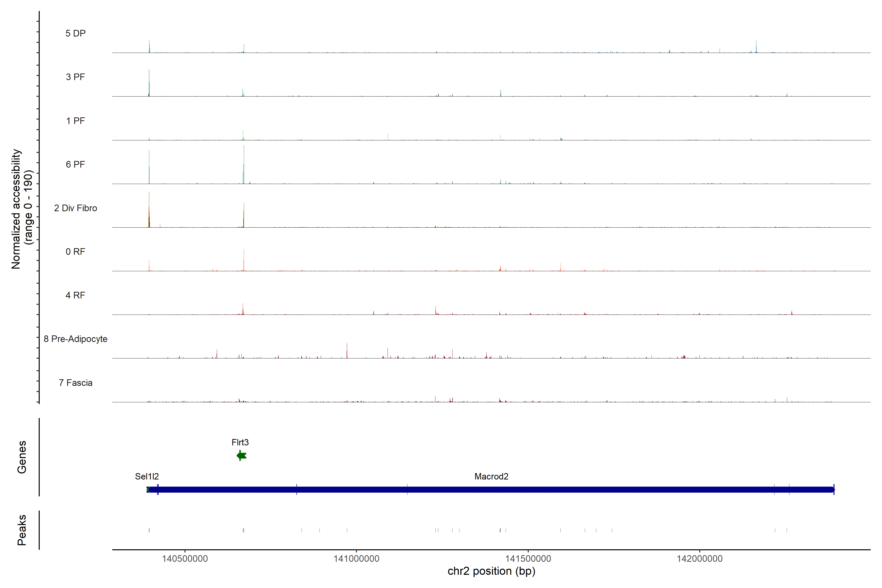Select the 5 DP track label
This screenshot has width=882, height=588.
click(x=75, y=33)
